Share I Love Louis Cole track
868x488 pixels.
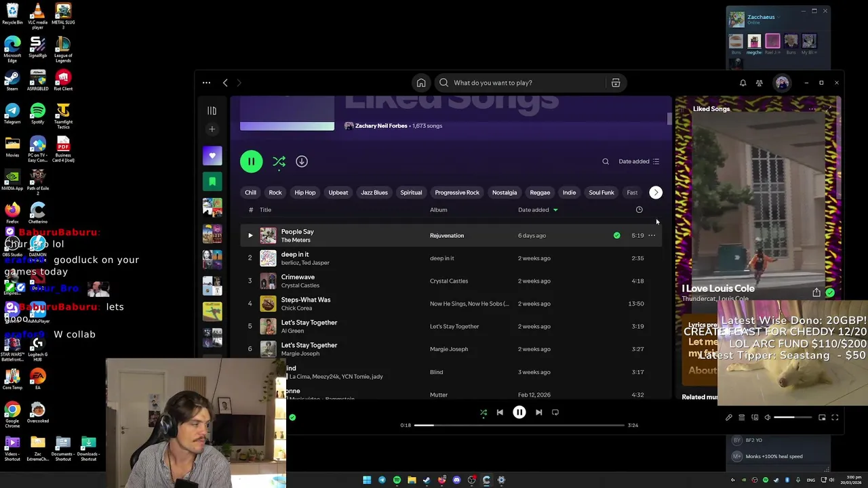816,293
